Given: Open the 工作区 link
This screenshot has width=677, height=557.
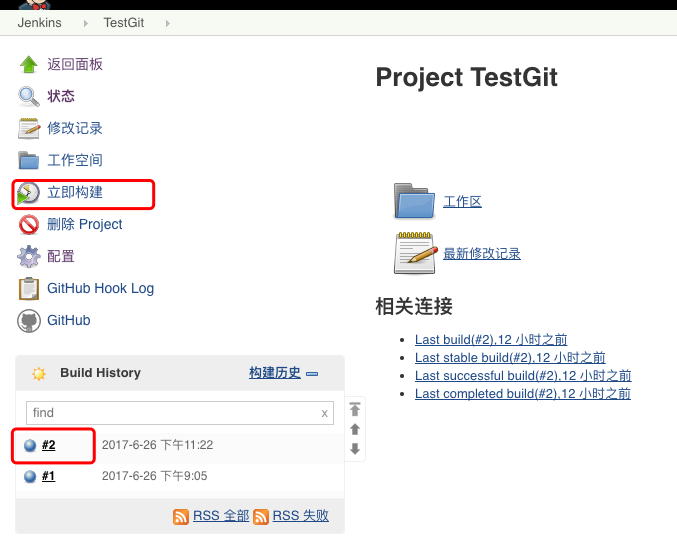Looking at the screenshot, I should point(462,202).
